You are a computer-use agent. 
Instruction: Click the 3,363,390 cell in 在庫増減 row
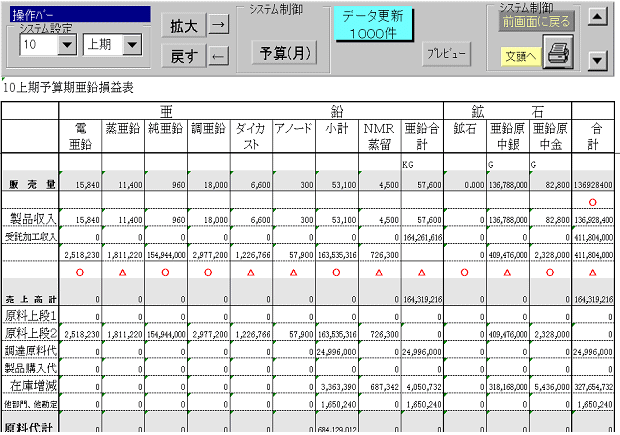coord(339,387)
